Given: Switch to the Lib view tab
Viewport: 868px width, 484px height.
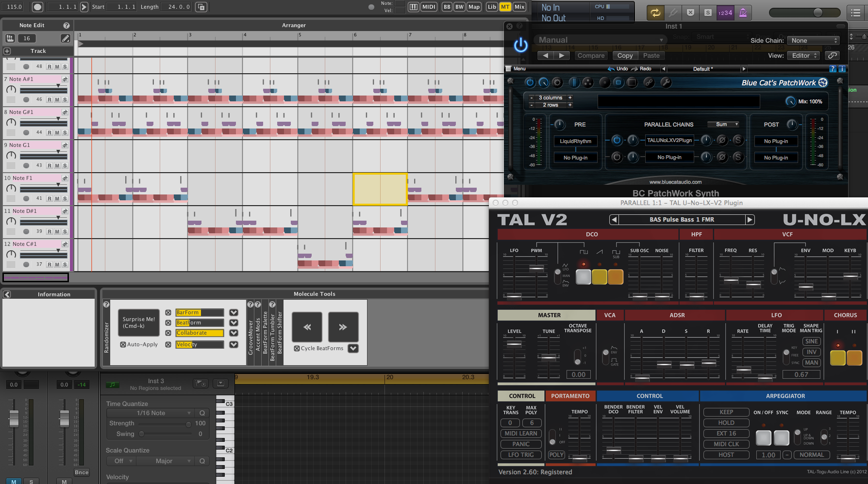Looking at the screenshot, I should [x=492, y=7].
